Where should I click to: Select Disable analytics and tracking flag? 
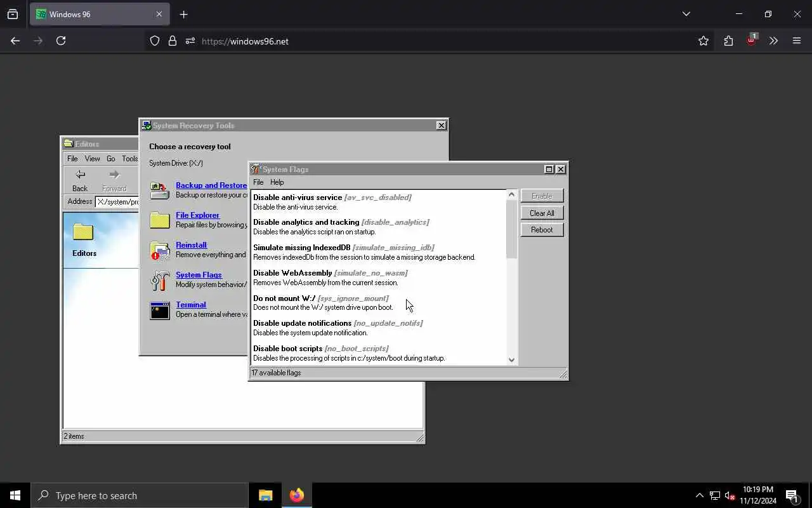tap(379, 227)
